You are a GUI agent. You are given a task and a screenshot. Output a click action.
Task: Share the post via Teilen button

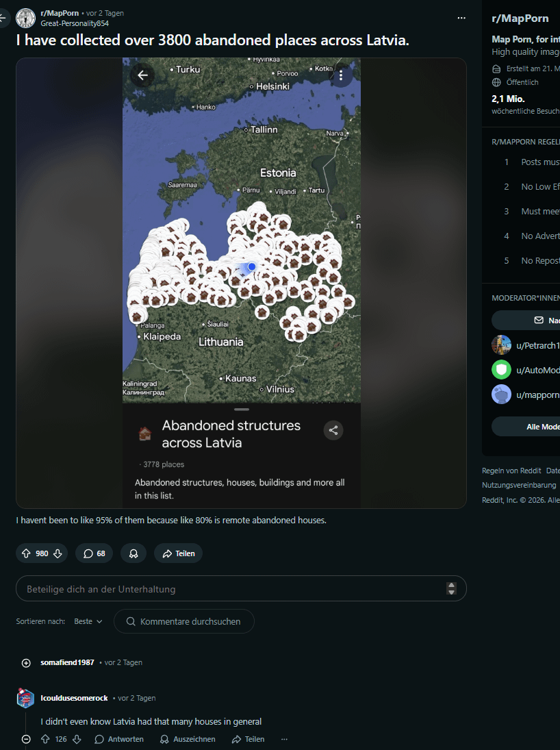click(178, 553)
